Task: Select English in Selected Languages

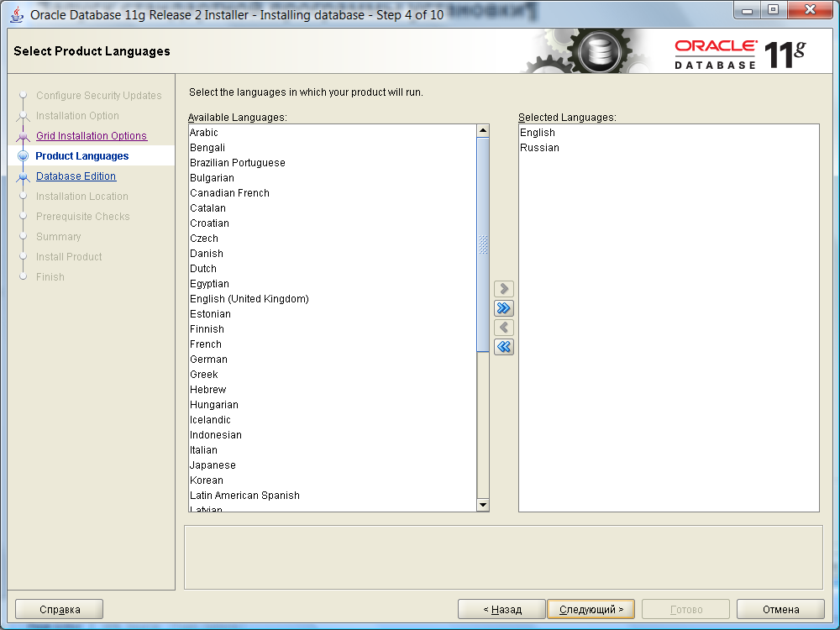Action: tap(669, 133)
